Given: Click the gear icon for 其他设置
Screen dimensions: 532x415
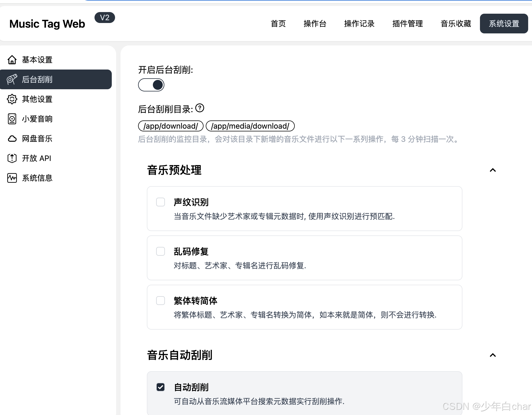Looking at the screenshot, I should (12, 99).
